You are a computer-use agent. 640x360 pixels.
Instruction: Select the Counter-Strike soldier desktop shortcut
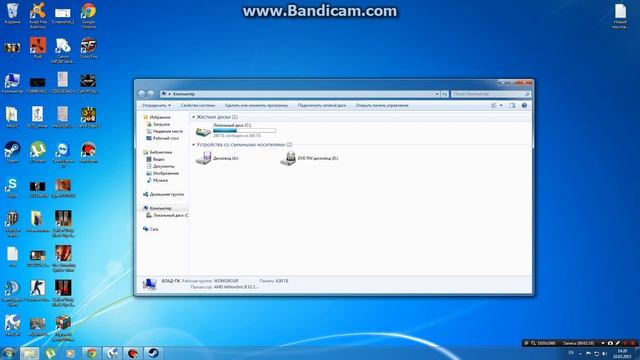(x=38, y=291)
